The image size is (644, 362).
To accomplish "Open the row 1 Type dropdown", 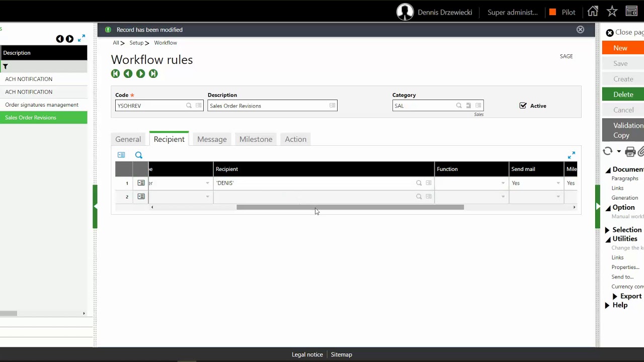I will [207, 183].
